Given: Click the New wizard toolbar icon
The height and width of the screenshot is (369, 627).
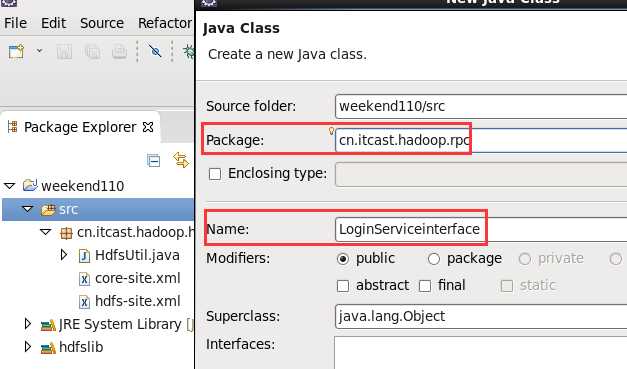Looking at the screenshot, I should 16,52.
